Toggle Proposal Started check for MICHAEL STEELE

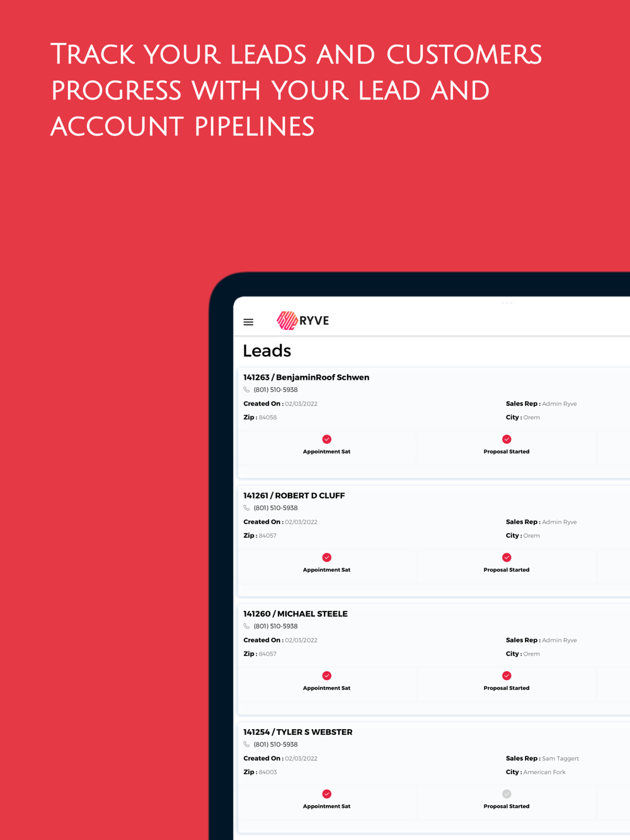click(x=507, y=676)
